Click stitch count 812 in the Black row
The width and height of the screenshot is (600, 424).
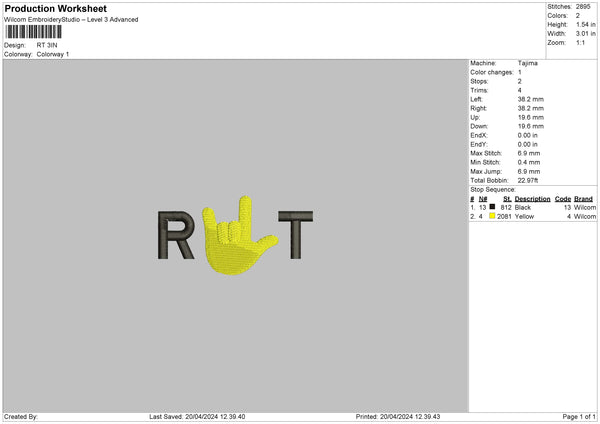(x=506, y=207)
